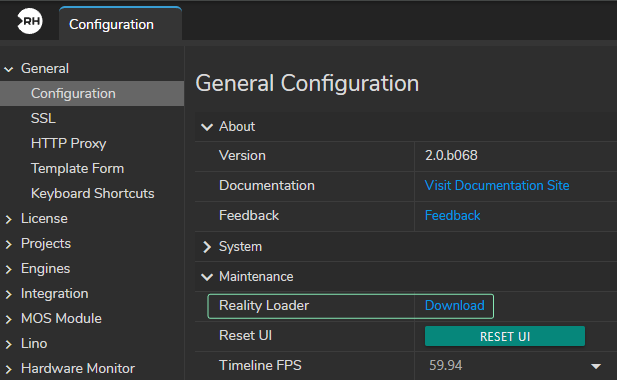
Task: Expand the Lino section chevron
Action: (x=9, y=344)
